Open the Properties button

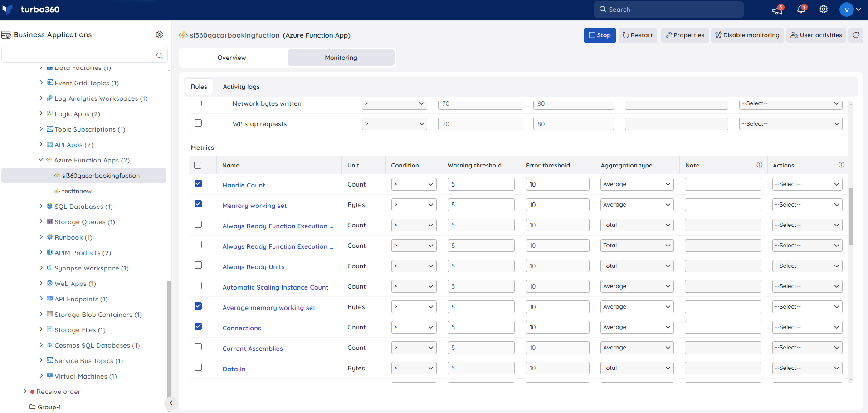(685, 35)
